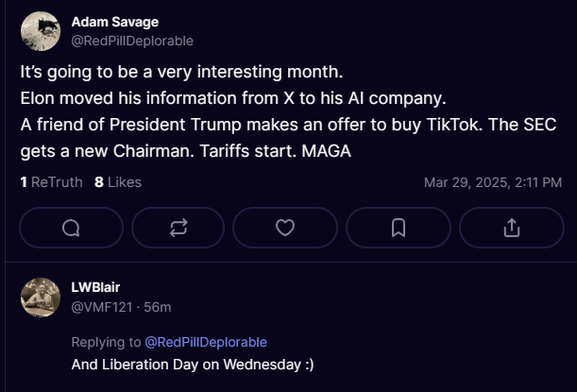Open the LWBlair display name
The height and width of the screenshot is (392, 577).
[x=95, y=287]
